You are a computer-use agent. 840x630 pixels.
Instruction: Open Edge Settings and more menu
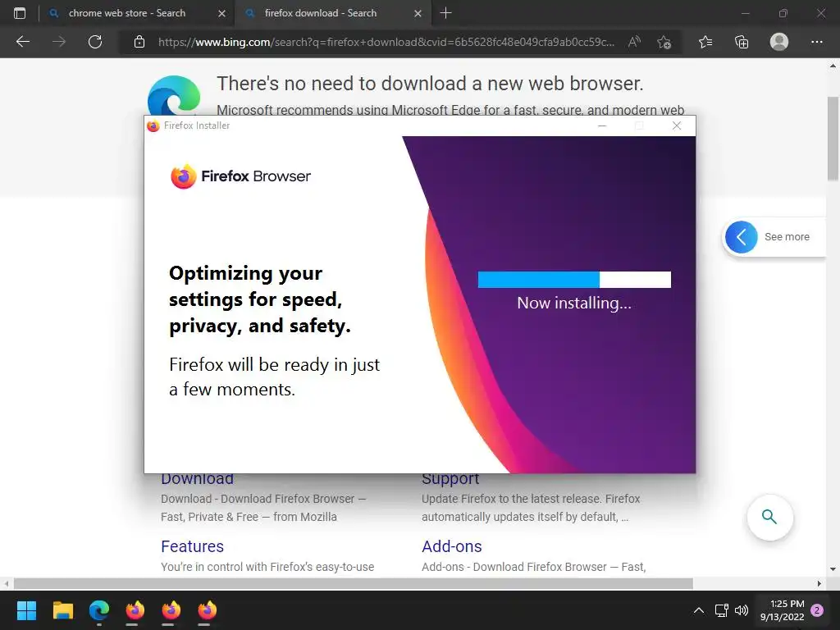816,42
